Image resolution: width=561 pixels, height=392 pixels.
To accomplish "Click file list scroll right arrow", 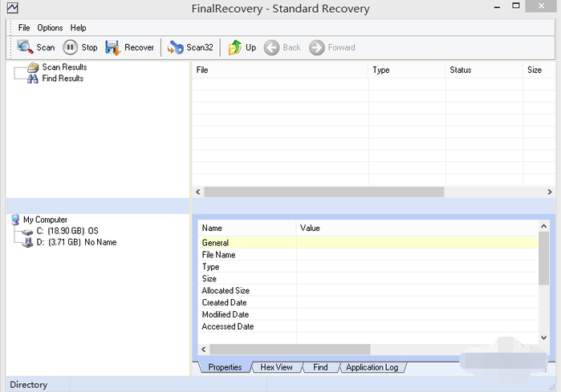I will pyautogui.click(x=550, y=192).
